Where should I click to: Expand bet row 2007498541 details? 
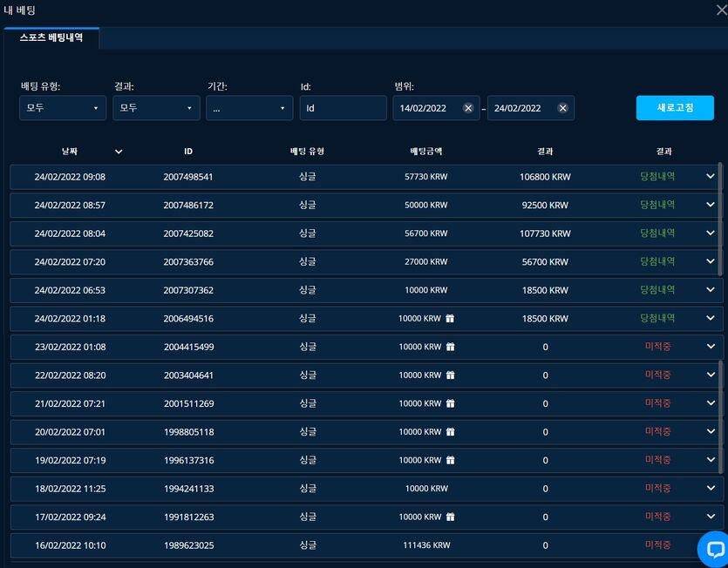click(x=710, y=176)
